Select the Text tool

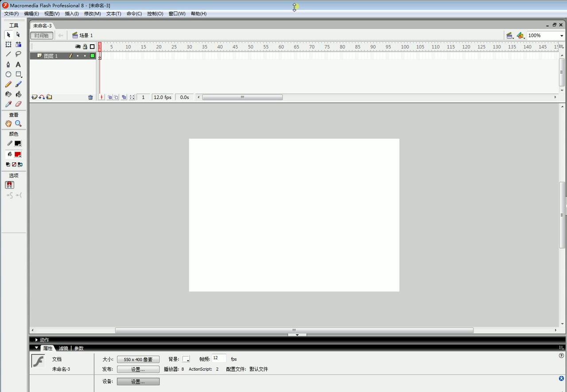[x=18, y=64]
